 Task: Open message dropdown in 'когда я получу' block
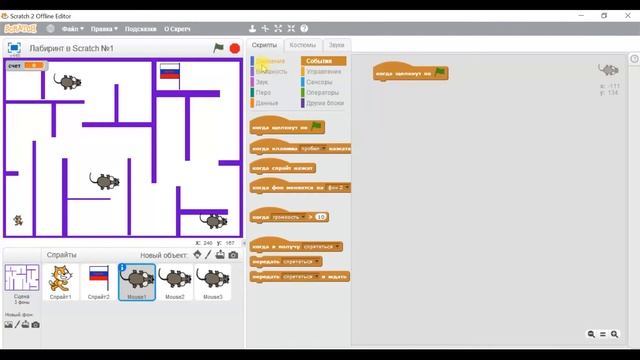coord(322,247)
